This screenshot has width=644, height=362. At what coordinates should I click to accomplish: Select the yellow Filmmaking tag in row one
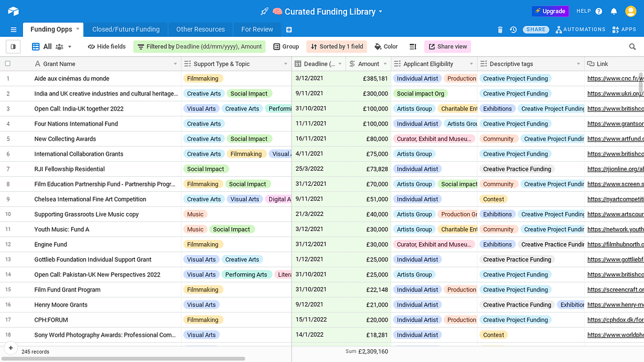pos(203,78)
